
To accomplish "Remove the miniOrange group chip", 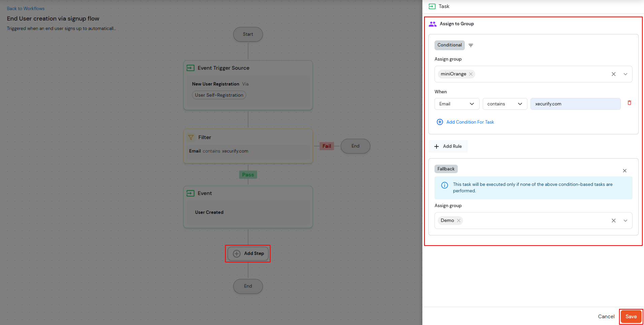I will (471, 74).
